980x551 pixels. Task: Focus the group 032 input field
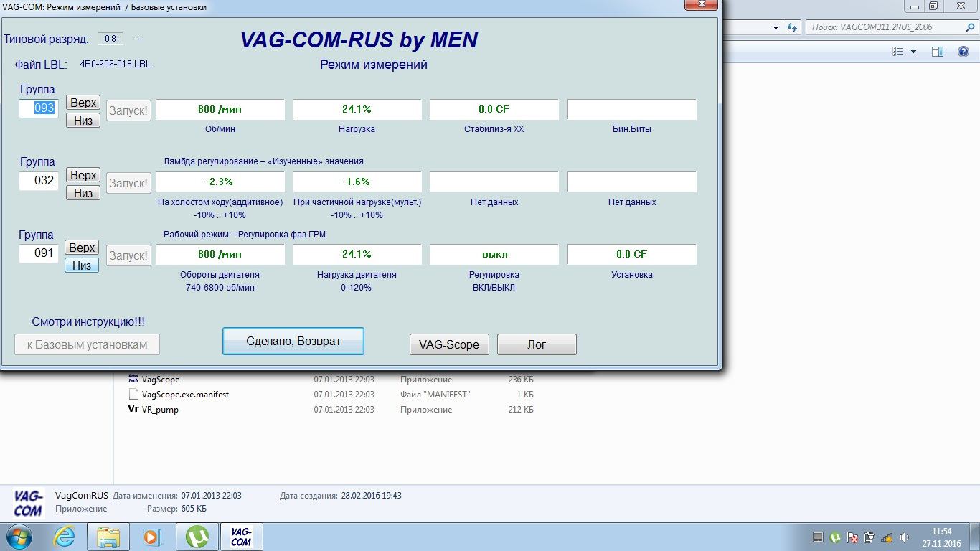(x=39, y=181)
